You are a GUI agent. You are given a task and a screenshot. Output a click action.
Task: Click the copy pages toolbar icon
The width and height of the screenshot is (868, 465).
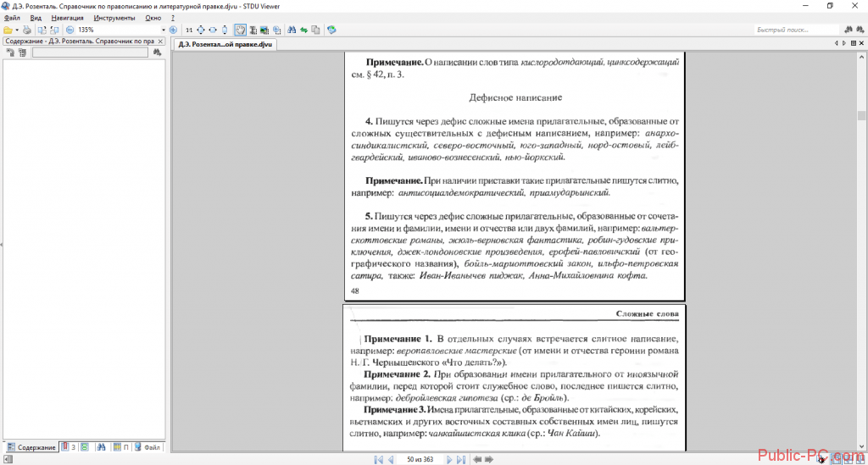point(315,30)
